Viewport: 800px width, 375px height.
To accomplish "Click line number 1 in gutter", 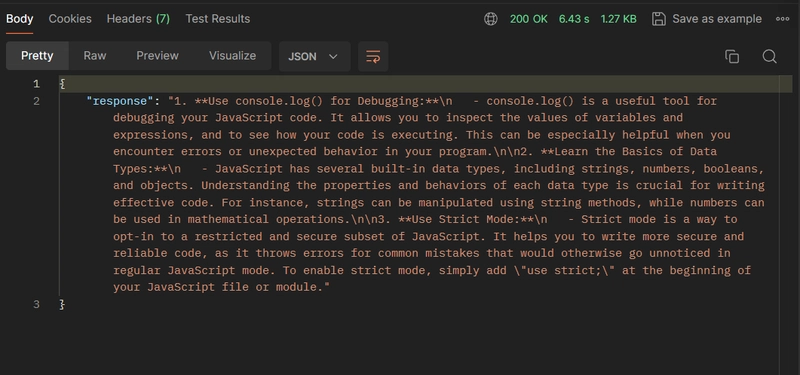I will pyautogui.click(x=36, y=84).
